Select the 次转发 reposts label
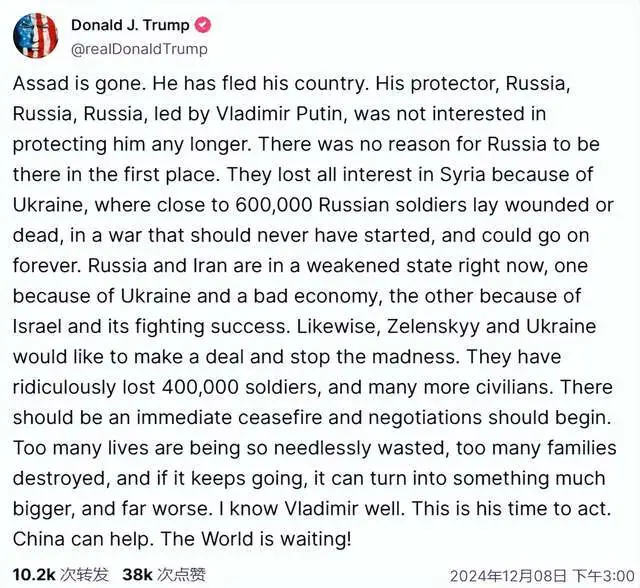 [85, 575]
